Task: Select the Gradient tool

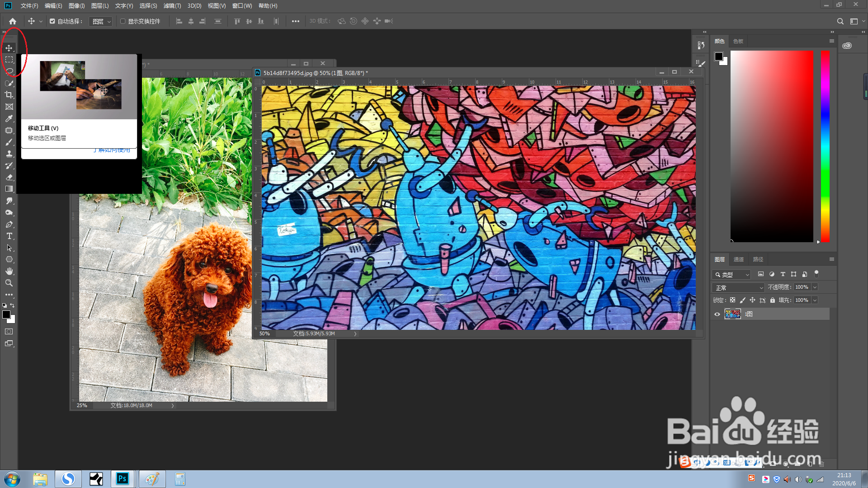Action: click(x=9, y=189)
